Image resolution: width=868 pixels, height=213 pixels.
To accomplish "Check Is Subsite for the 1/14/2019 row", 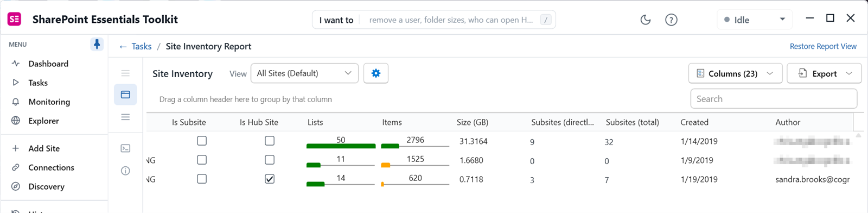I will pyautogui.click(x=202, y=141).
